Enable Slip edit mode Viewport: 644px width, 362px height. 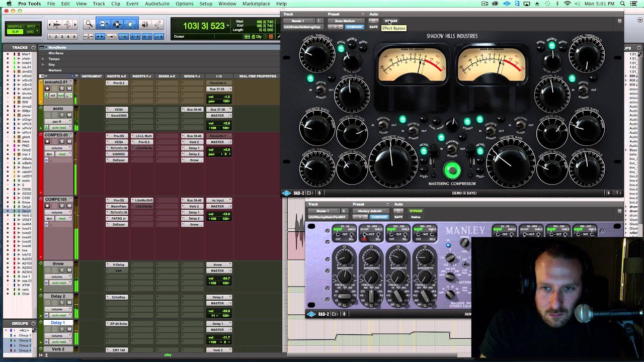pos(15,32)
